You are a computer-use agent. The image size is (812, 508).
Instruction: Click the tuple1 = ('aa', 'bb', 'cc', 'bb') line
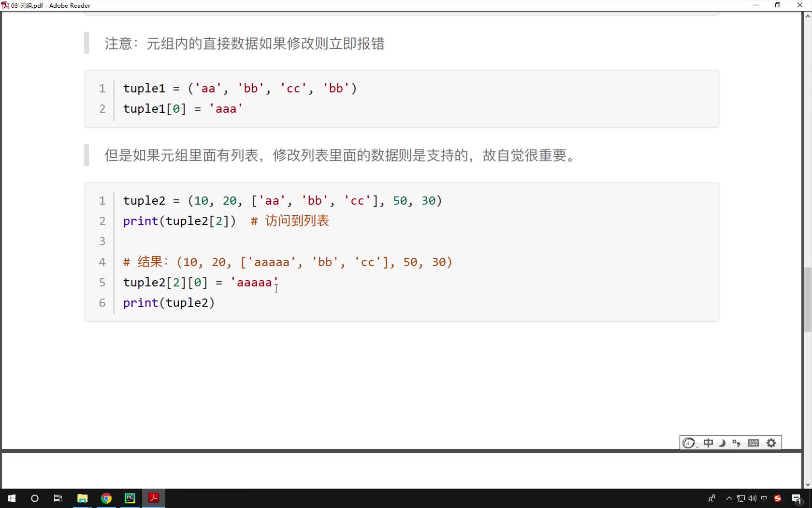(240, 89)
